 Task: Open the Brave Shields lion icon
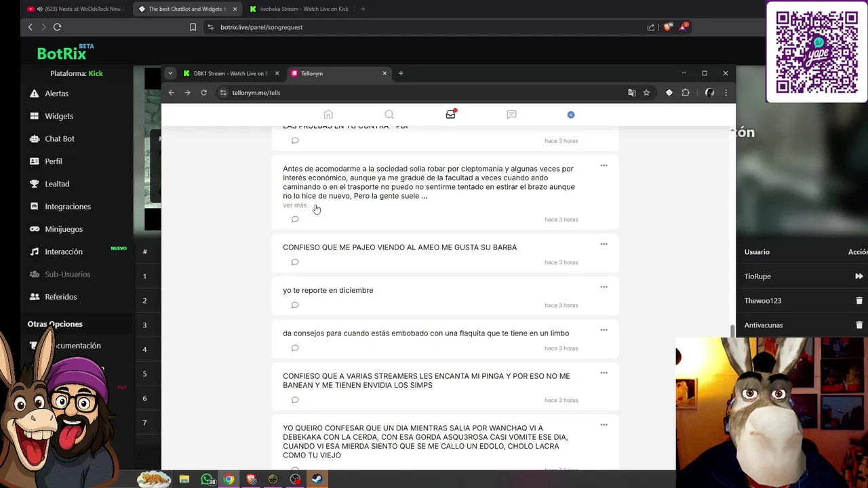668,27
